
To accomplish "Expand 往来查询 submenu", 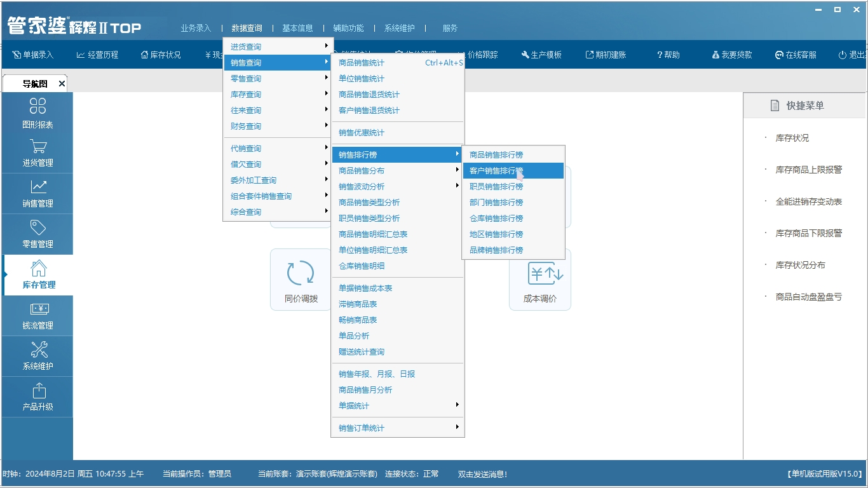I will 278,111.
